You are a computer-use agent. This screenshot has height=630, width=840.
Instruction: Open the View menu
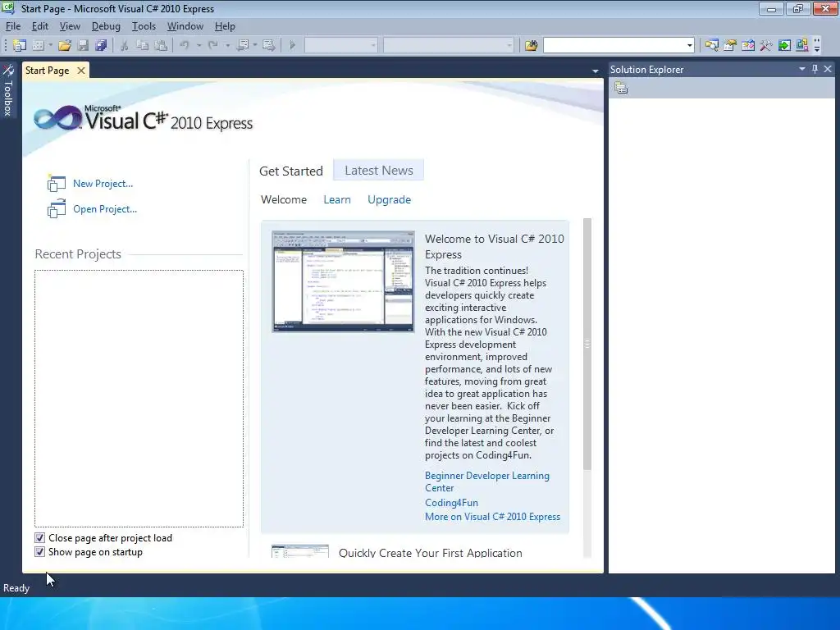click(x=70, y=26)
